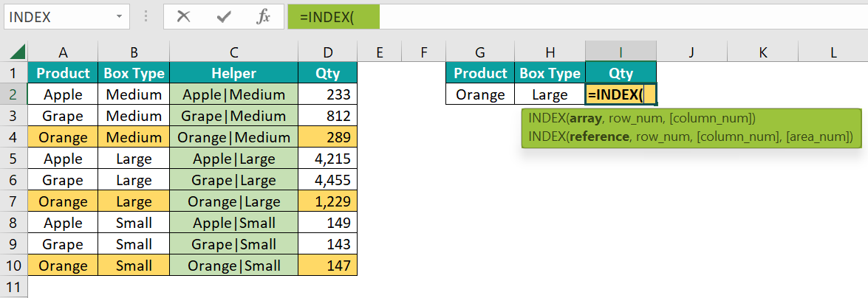This screenshot has width=868, height=298.
Task: Click Box Type header in B1
Action: [134, 73]
